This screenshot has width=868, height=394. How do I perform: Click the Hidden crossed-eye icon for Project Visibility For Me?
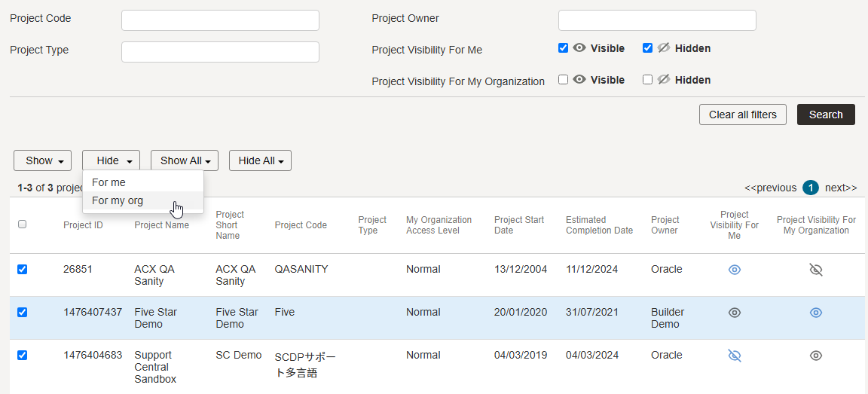tap(664, 48)
